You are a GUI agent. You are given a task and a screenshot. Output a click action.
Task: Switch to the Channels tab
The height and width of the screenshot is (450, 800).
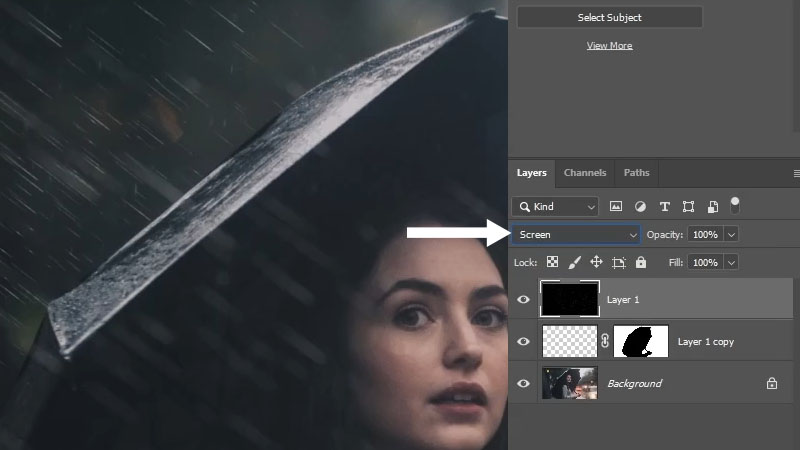(x=585, y=173)
